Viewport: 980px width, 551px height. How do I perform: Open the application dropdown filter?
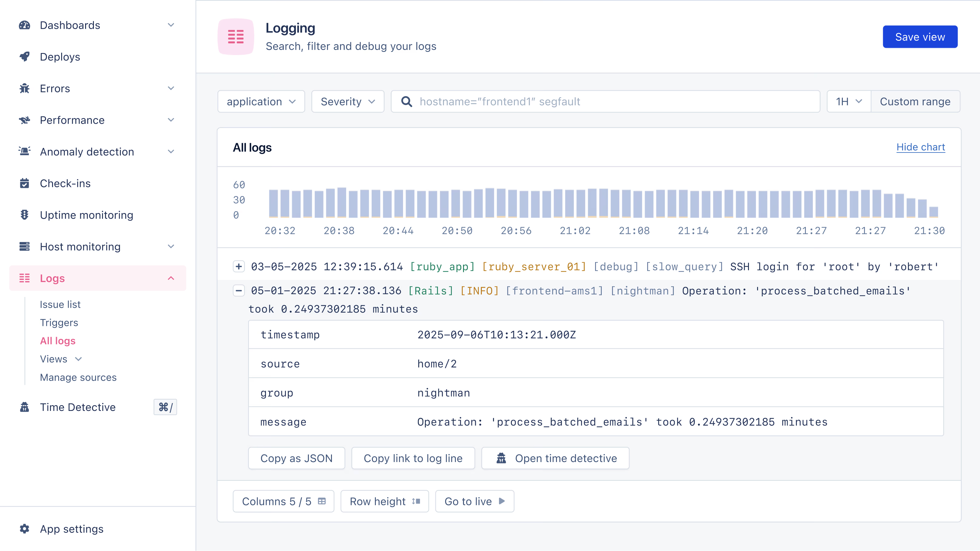pyautogui.click(x=261, y=101)
